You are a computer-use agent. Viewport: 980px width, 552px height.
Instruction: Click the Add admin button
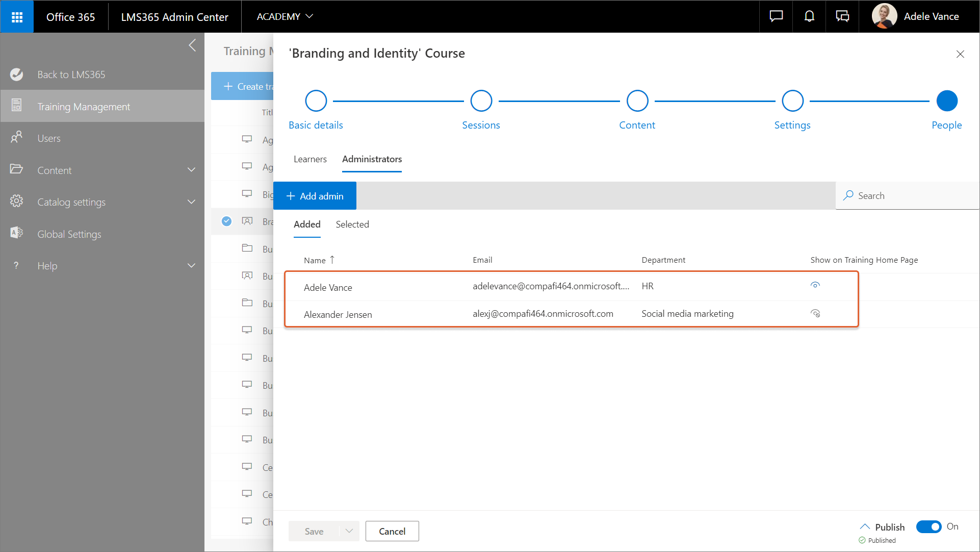point(315,196)
